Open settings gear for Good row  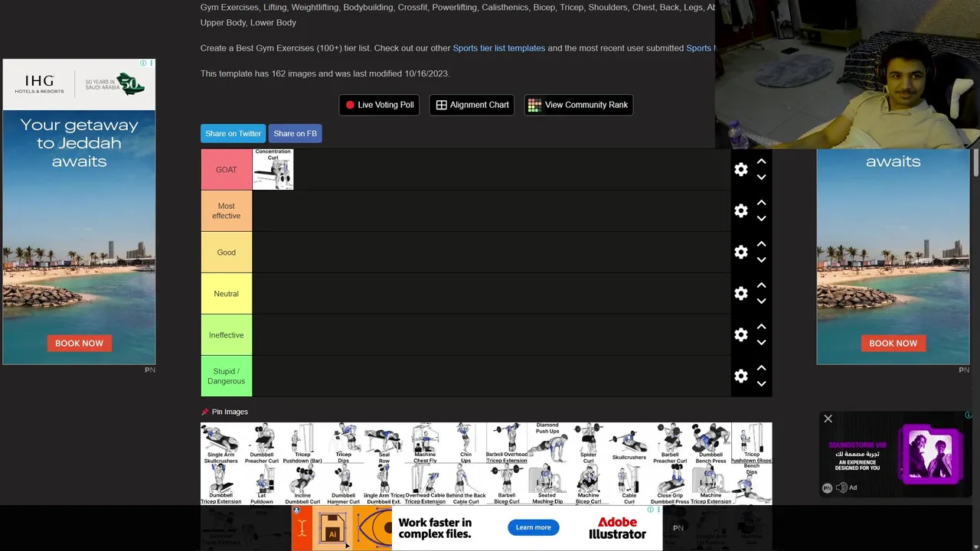(740, 253)
